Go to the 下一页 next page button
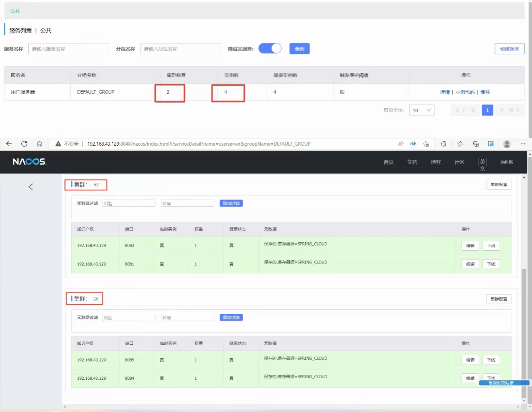This screenshot has height=412, width=532. click(509, 110)
